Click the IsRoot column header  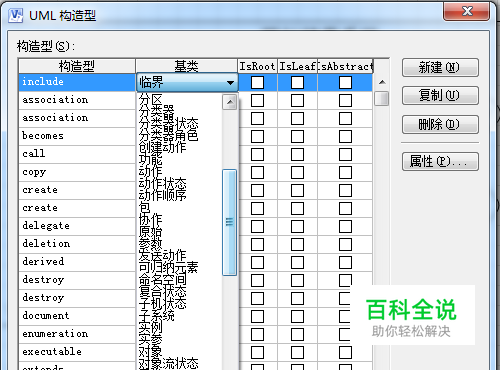click(257, 66)
